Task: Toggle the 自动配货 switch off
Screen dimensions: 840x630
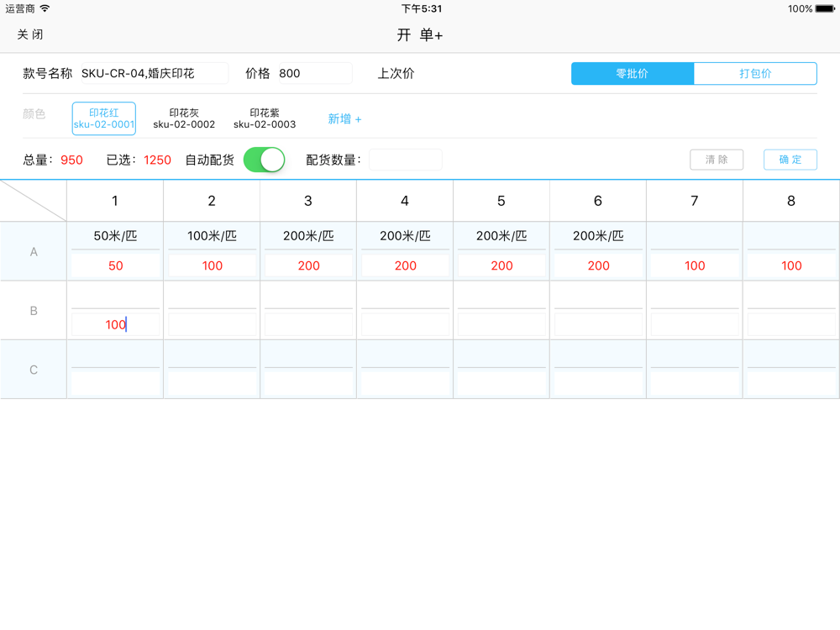Action: pos(264,160)
